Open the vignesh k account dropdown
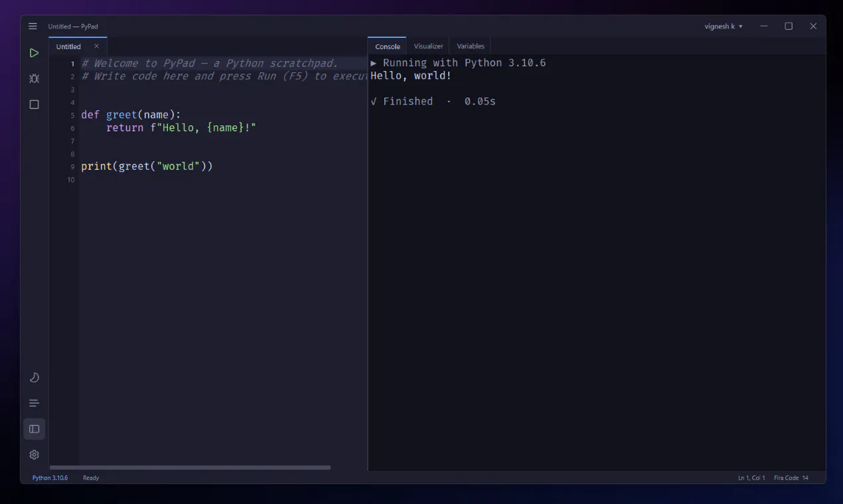This screenshot has width=843, height=504. click(724, 27)
